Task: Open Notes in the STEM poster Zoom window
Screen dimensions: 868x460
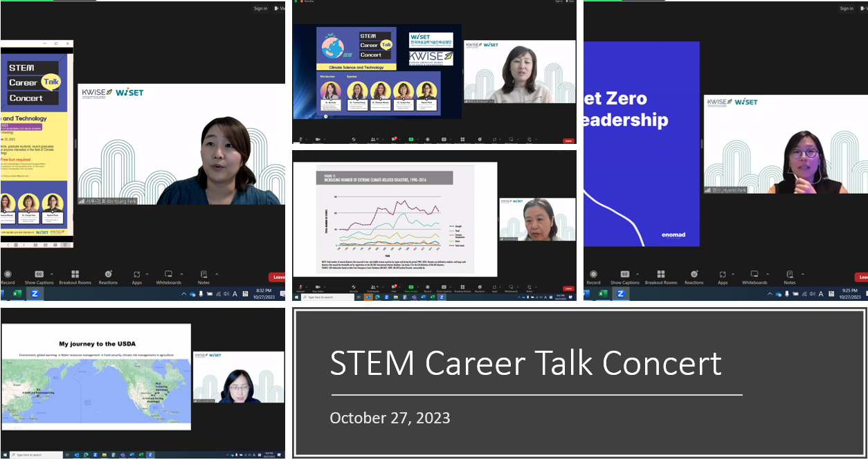Action: click(x=204, y=277)
